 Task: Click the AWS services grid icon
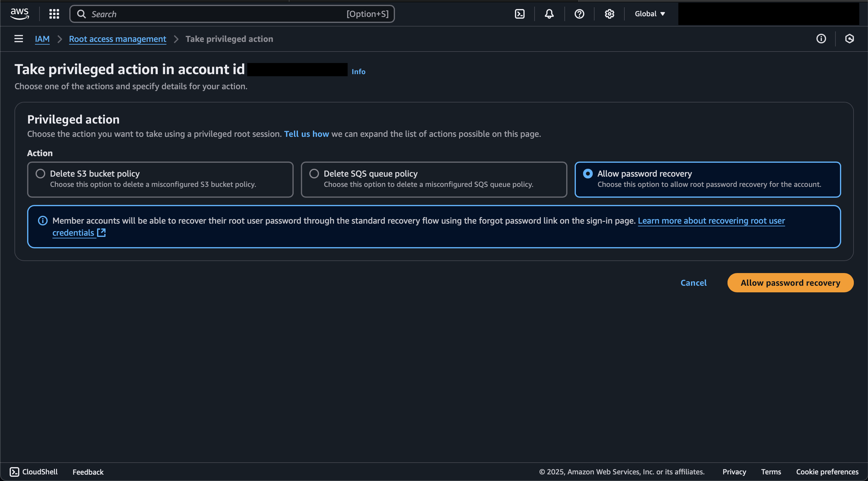pos(54,13)
